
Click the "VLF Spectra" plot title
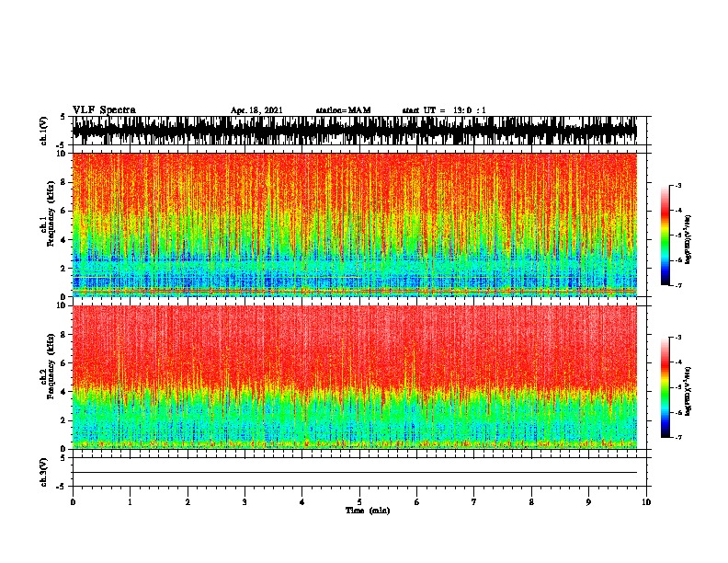104,110
